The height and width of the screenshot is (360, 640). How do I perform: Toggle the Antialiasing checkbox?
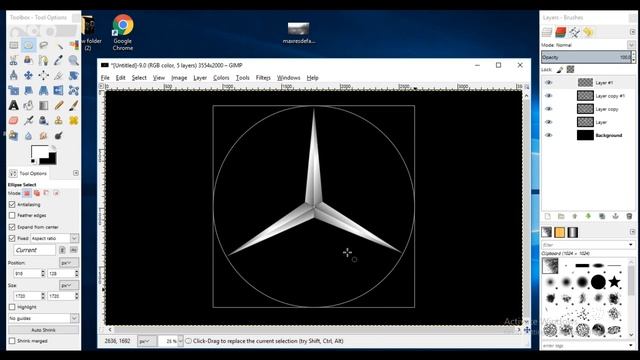tap(12, 204)
